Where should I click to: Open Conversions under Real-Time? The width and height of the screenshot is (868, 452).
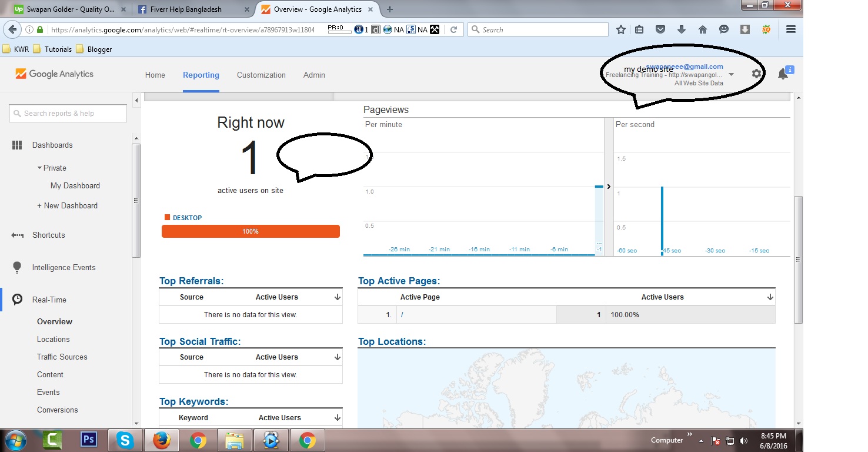click(x=58, y=410)
